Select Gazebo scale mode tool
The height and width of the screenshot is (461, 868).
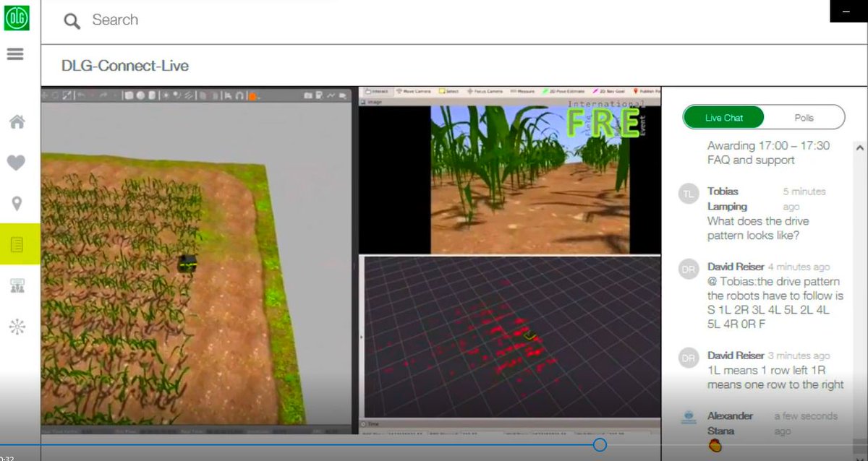tap(67, 95)
